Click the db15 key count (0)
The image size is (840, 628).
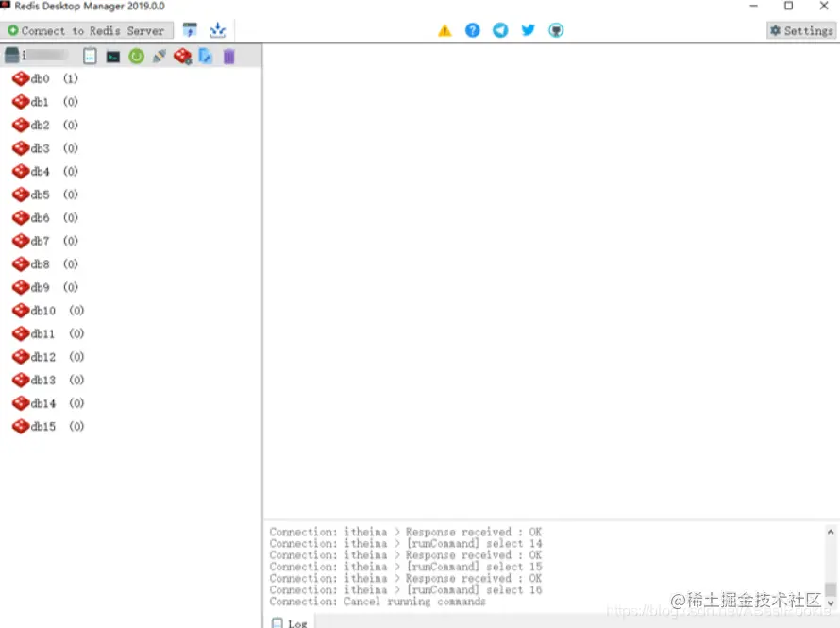[76, 427]
